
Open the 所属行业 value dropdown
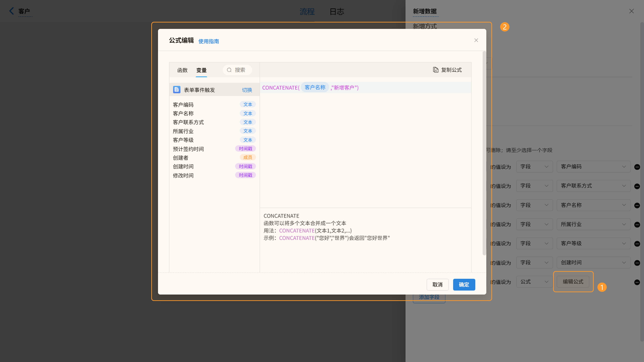coord(593,224)
